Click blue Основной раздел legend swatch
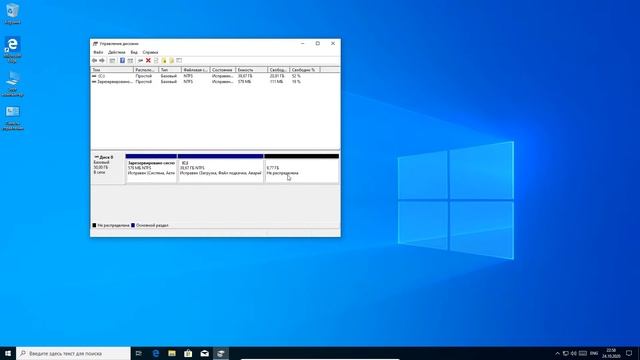Screen dimensions: 640x360 tap(133, 225)
